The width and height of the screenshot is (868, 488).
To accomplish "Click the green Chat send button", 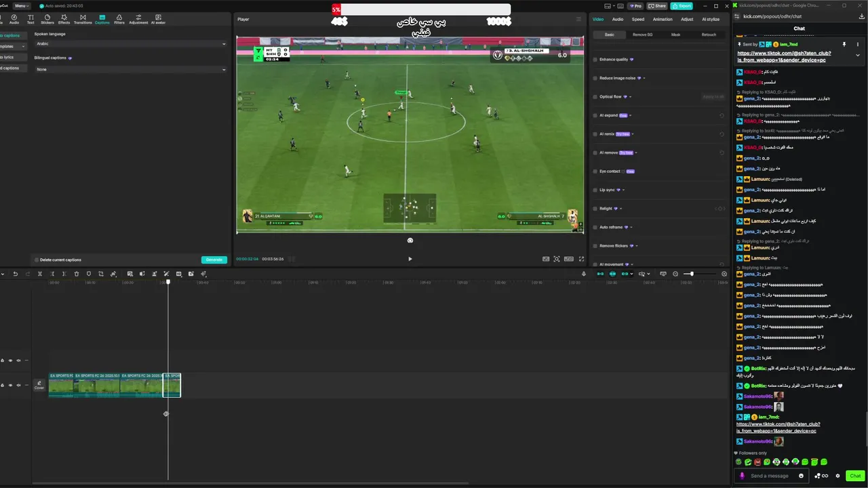I will [x=855, y=476].
